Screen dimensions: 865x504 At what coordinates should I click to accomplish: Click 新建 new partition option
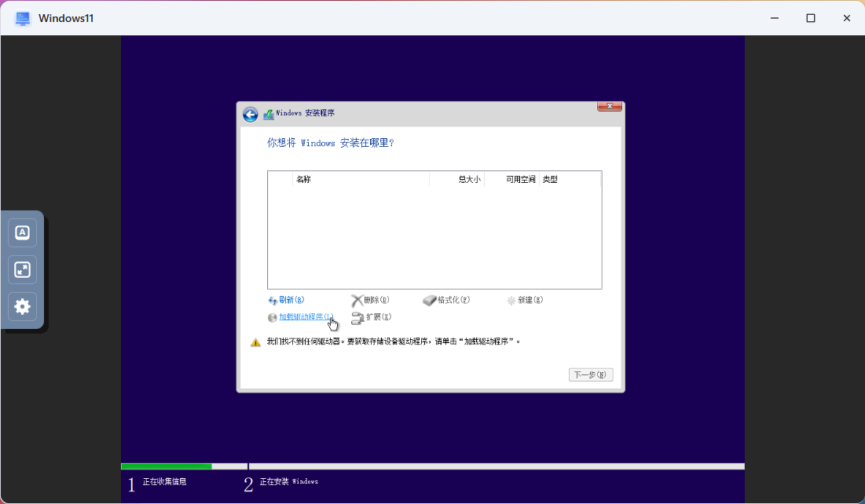click(x=530, y=300)
